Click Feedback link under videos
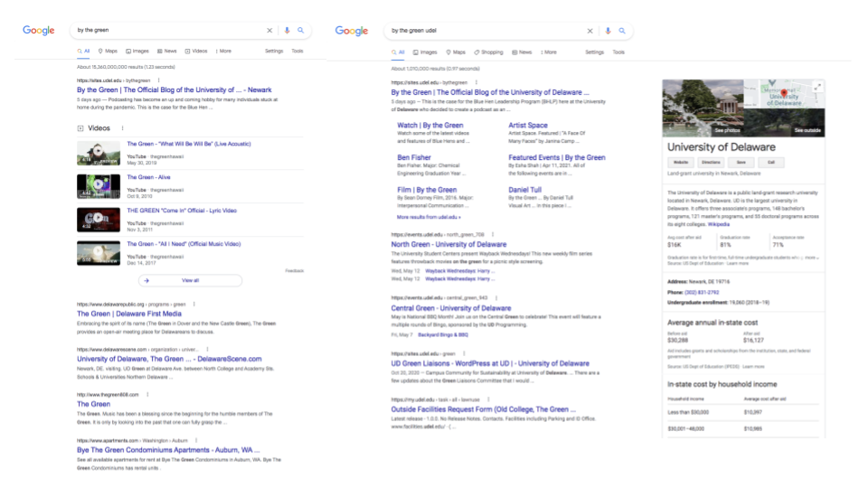The image size is (868, 488). pos(295,270)
